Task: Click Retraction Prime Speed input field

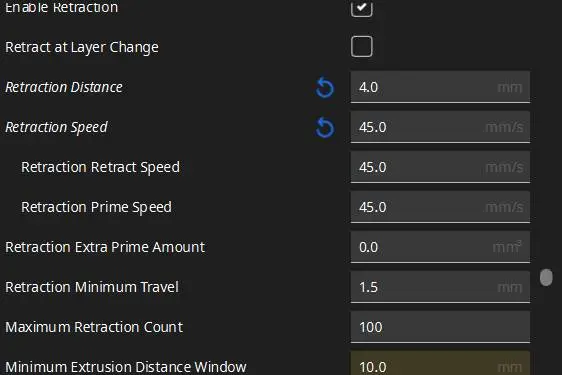Action: tap(440, 207)
